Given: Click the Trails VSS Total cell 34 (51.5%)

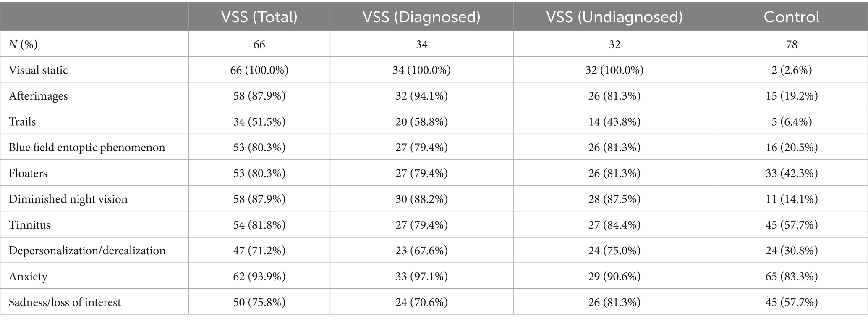Looking at the screenshot, I should (x=259, y=121).
